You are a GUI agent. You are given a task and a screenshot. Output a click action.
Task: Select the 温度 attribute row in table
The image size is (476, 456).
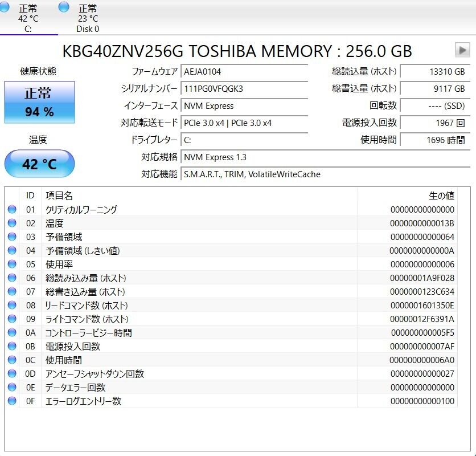pos(231,223)
